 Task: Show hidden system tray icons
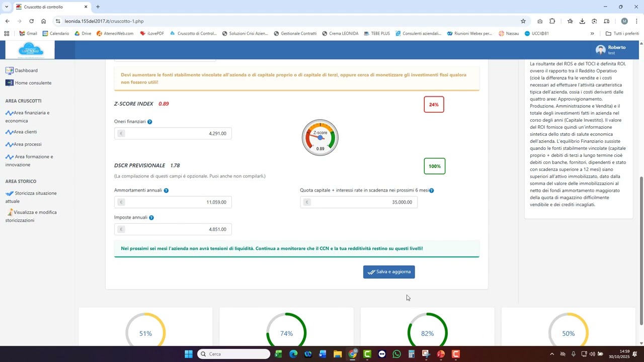[552, 354]
